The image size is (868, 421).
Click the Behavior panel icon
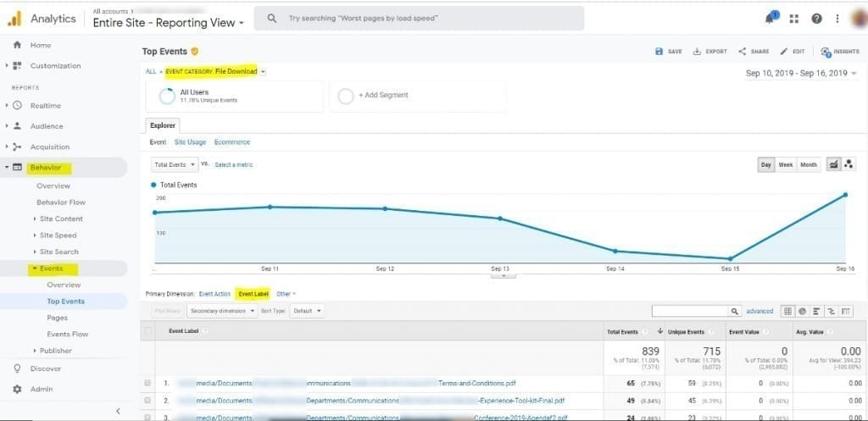coord(17,168)
